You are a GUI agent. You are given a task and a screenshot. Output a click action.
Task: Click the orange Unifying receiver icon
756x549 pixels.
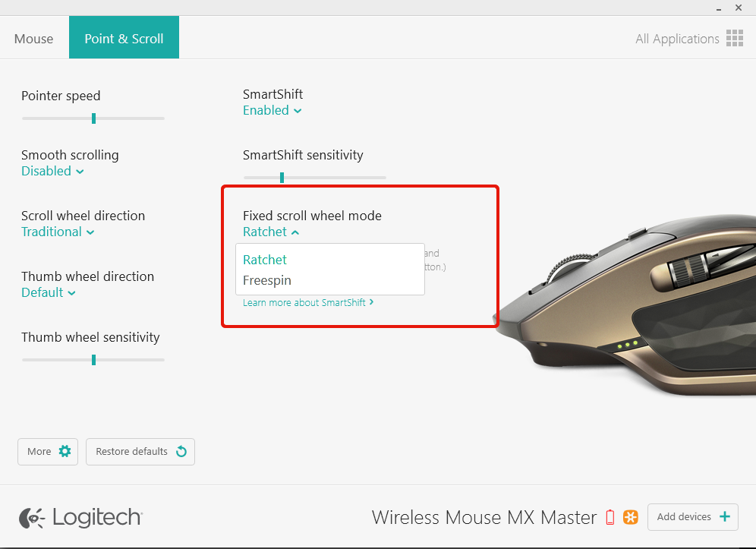coord(630,517)
